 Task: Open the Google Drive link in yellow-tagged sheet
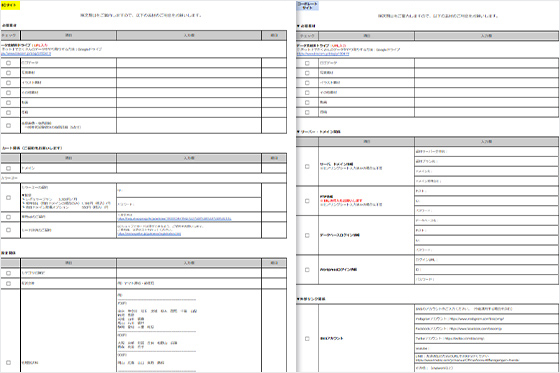pos(26,54)
